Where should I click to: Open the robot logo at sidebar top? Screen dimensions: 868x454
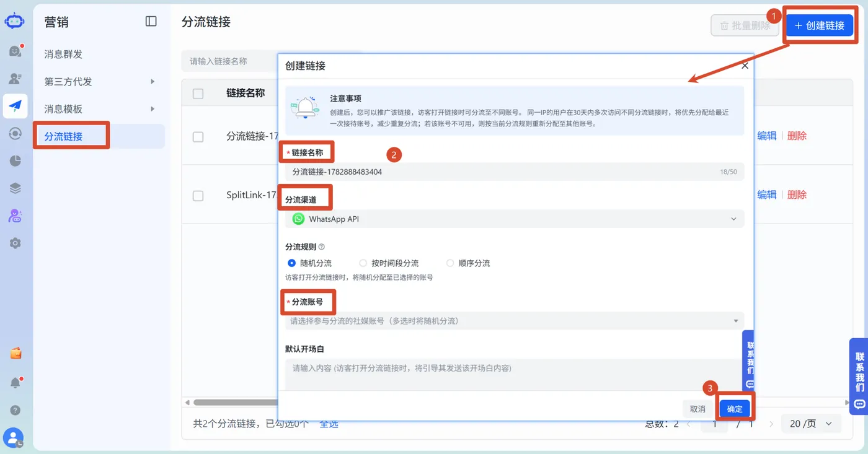[14, 20]
